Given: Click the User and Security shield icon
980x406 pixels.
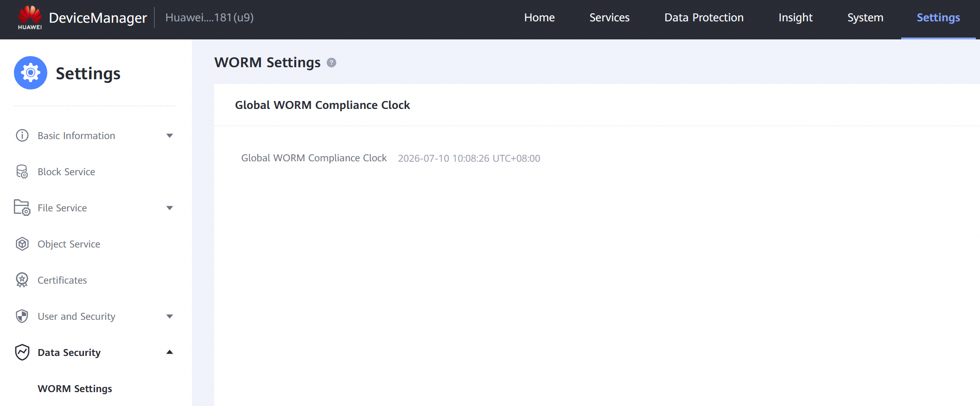Looking at the screenshot, I should pyautogui.click(x=22, y=316).
